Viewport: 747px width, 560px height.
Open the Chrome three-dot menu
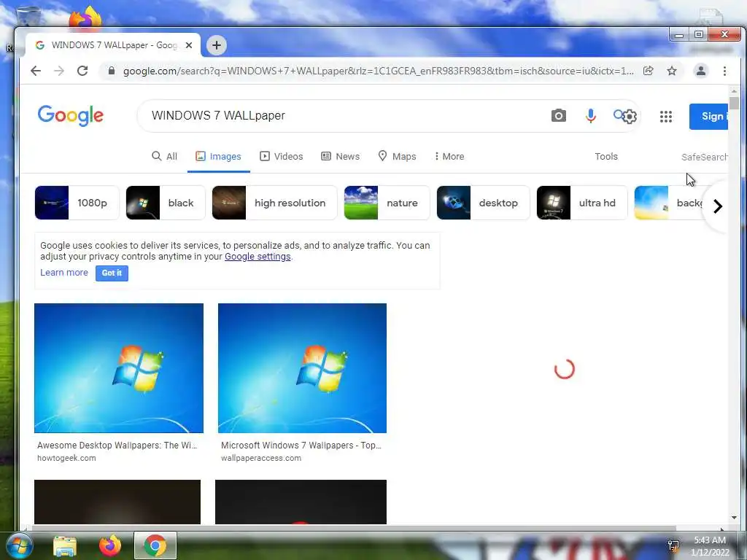tap(724, 71)
